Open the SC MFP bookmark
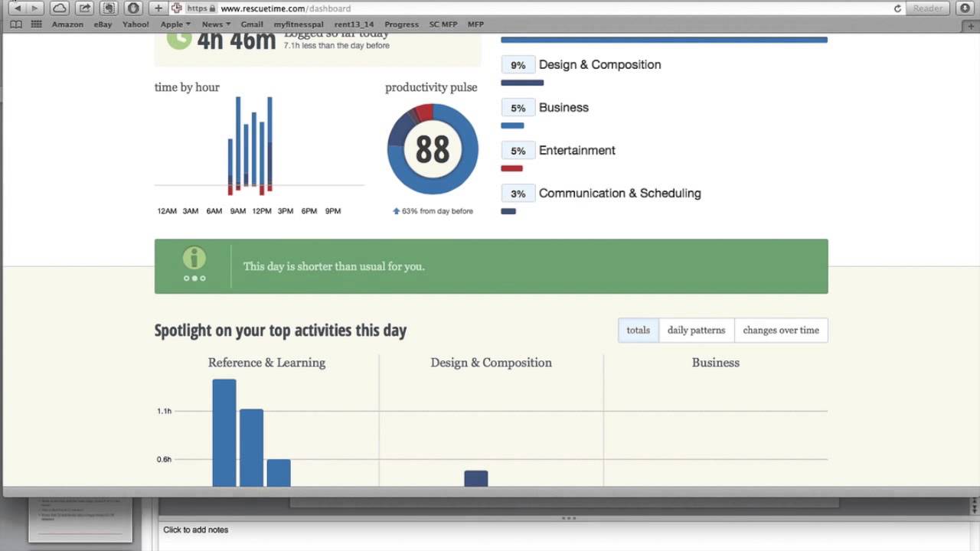 (443, 24)
